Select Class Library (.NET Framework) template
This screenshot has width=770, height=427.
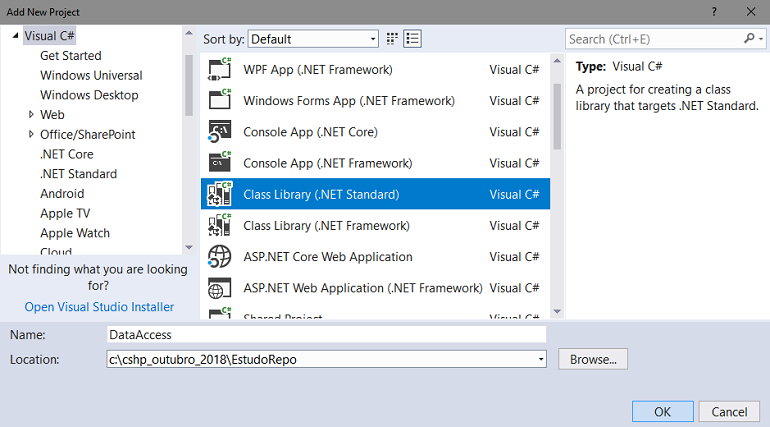(375, 225)
